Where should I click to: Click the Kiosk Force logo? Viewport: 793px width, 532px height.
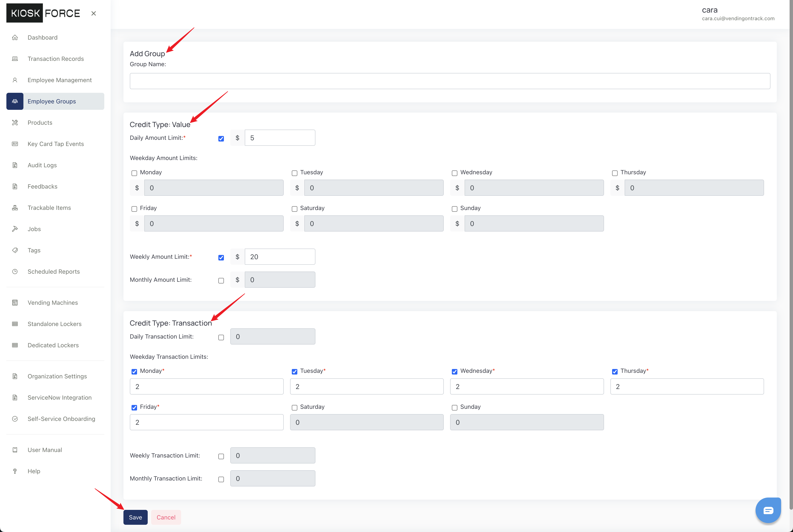[x=43, y=13]
